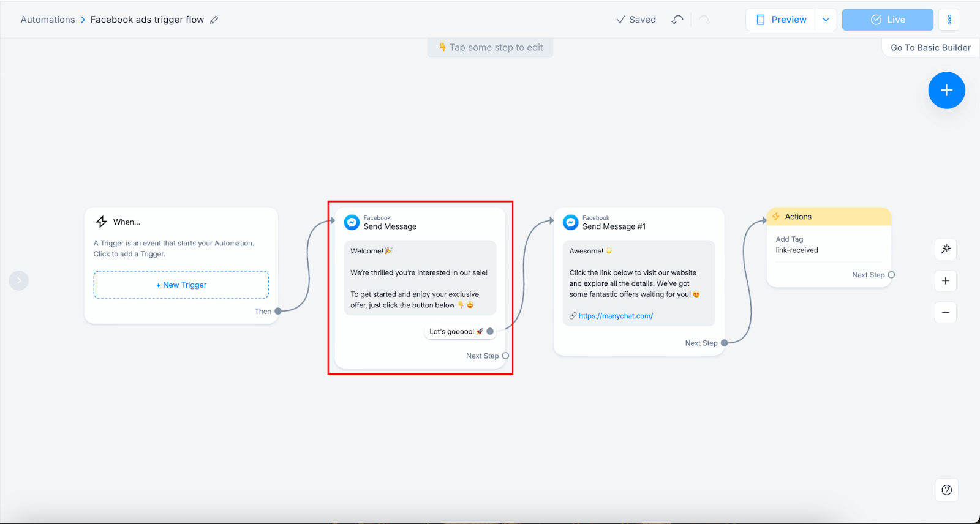This screenshot has height=524, width=980.
Task: Click the pencil icon to rename the flow
Action: (214, 20)
